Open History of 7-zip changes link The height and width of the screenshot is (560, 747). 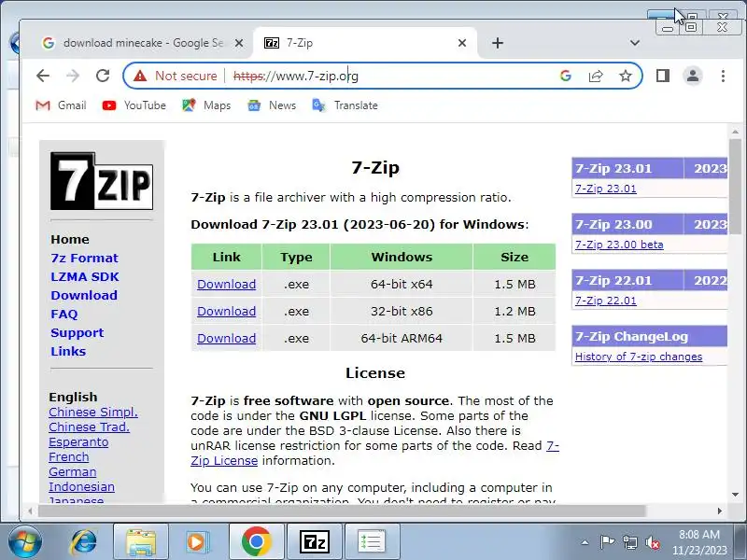[x=639, y=357]
